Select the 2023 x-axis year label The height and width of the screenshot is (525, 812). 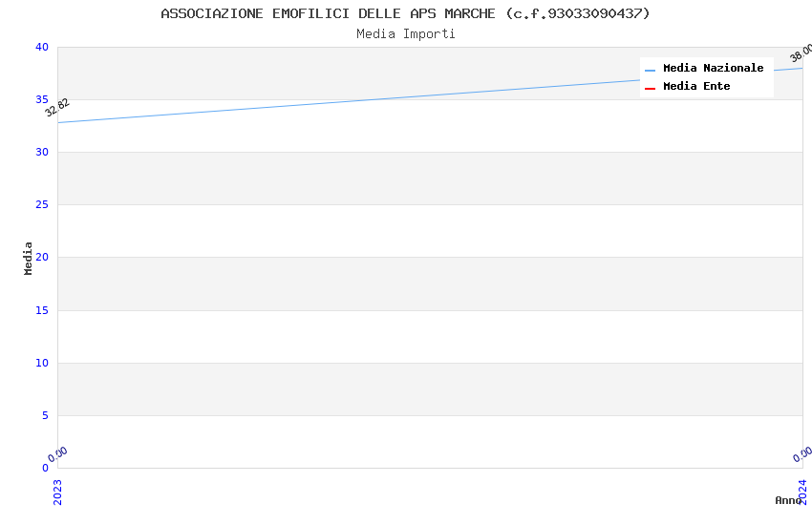coord(57,492)
